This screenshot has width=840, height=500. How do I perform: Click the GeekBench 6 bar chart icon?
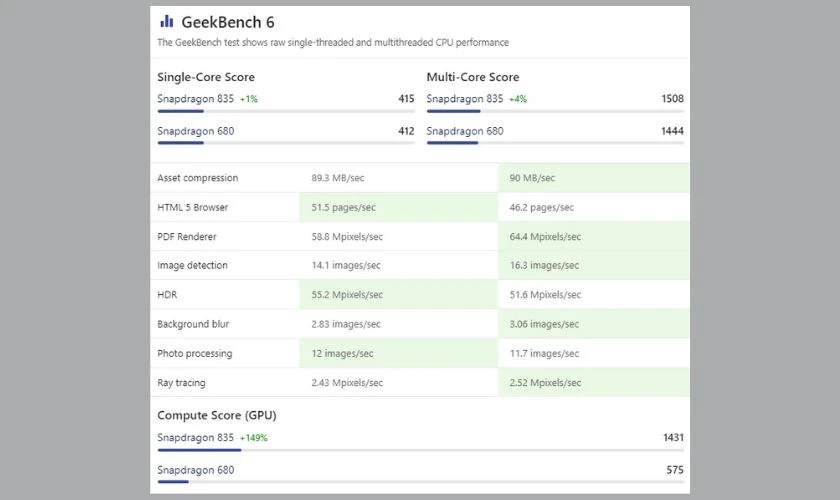pos(166,21)
